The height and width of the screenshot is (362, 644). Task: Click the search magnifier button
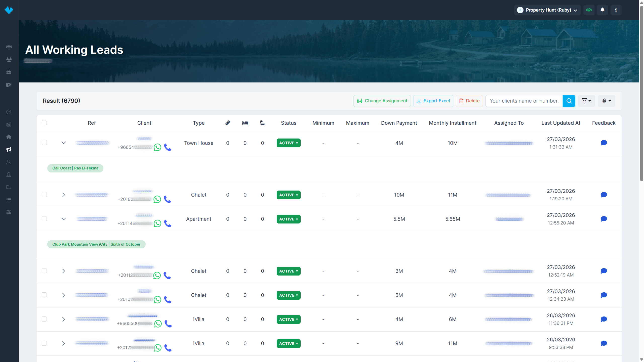pos(569,101)
